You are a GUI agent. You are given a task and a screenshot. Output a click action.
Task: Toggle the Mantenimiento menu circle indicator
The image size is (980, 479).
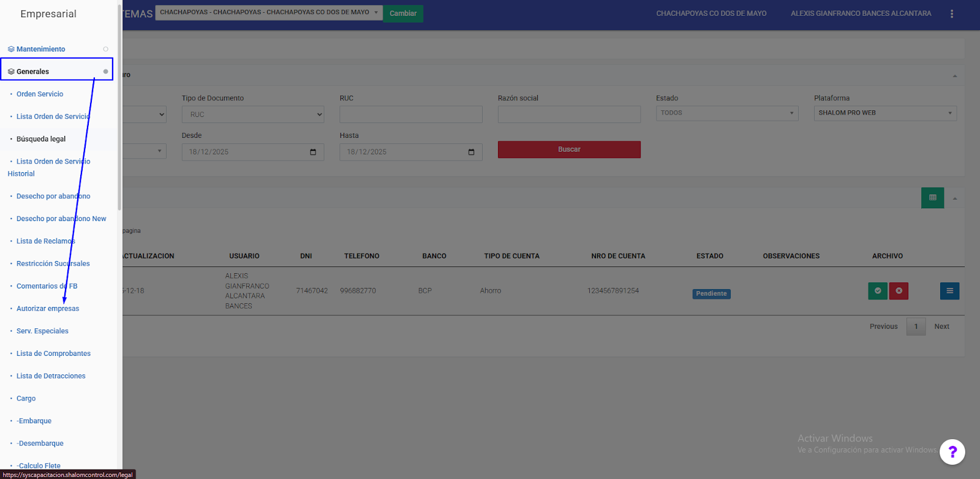105,49
